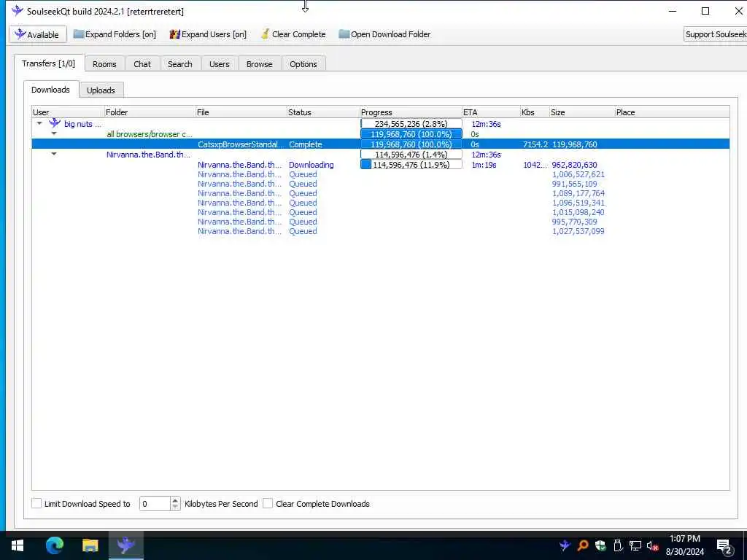Viewport: 747px width, 560px height.
Task: Select queued file sized 991,565,109
Action: click(381, 184)
